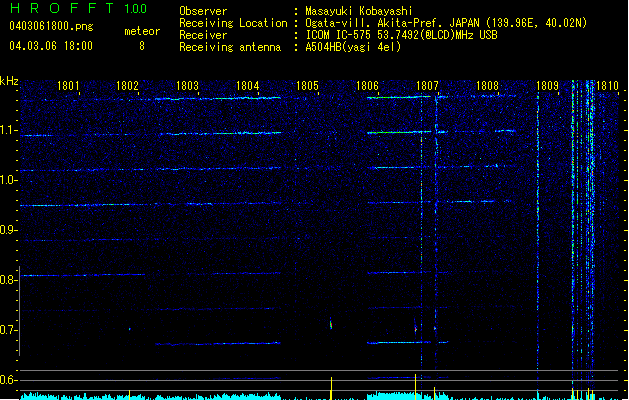Click the HROFFT 1.0.0 program title
This screenshot has width=629, height=400.
[x=78, y=8]
